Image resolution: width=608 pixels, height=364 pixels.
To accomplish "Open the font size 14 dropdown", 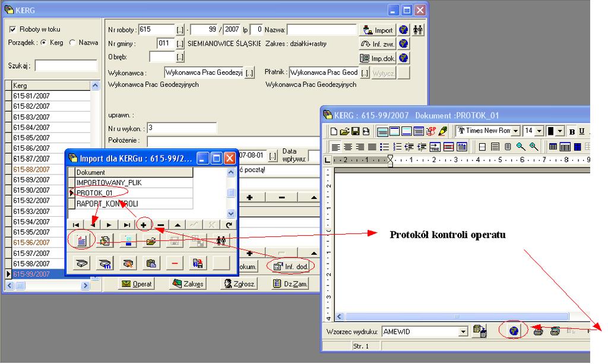I will [539, 131].
